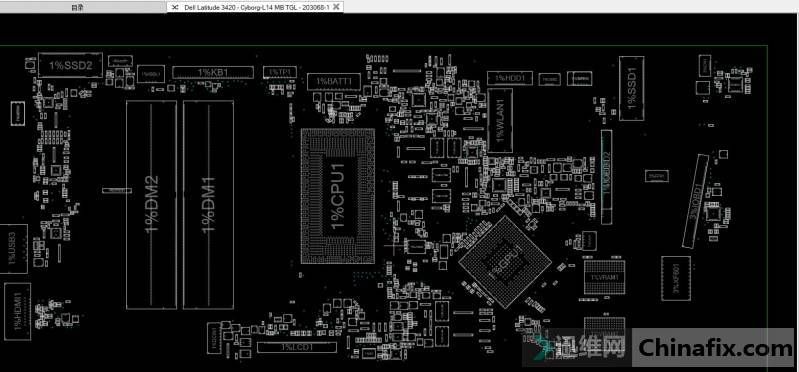Select the 1%SSD1 slot
799x372 pixels.
click(632, 88)
